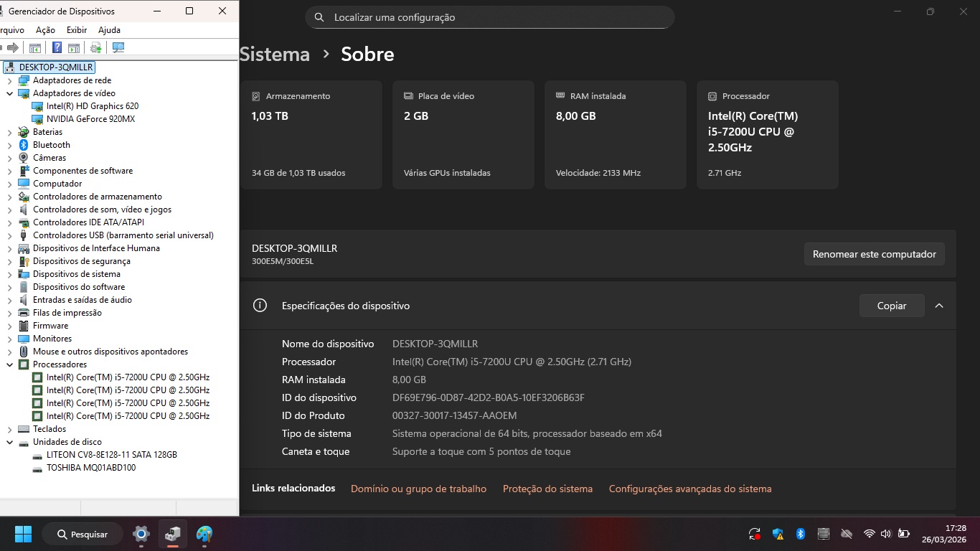Open the Ação menu
980x551 pixels.
[45, 30]
